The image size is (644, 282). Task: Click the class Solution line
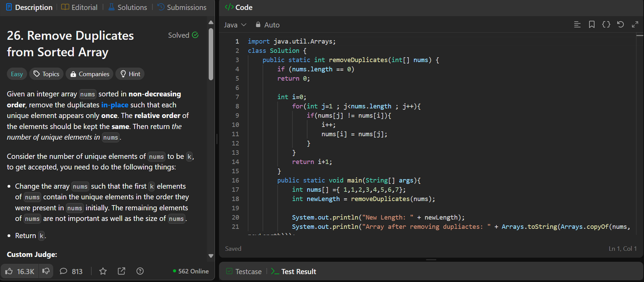click(277, 50)
